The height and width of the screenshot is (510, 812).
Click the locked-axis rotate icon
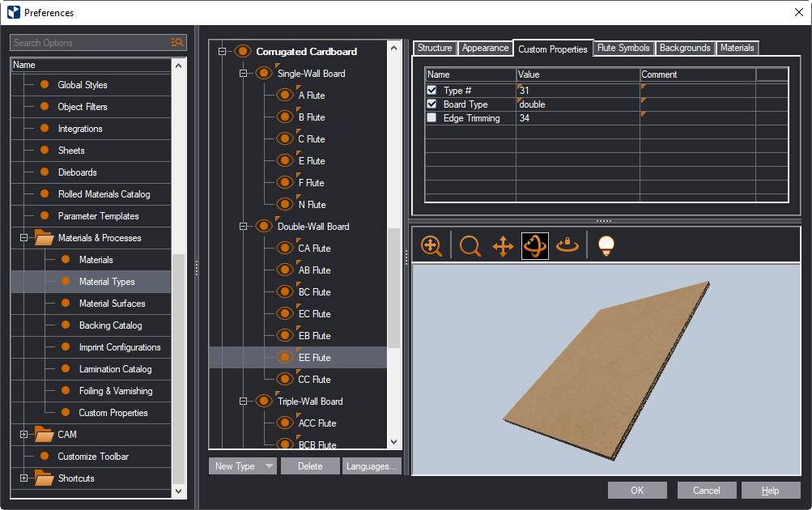point(568,246)
